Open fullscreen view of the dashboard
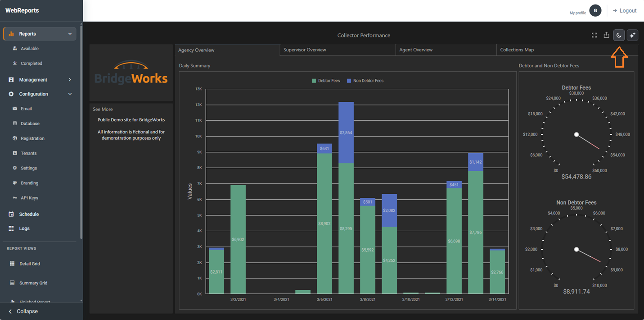Viewport: 644px width, 320px height. point(594,35)
